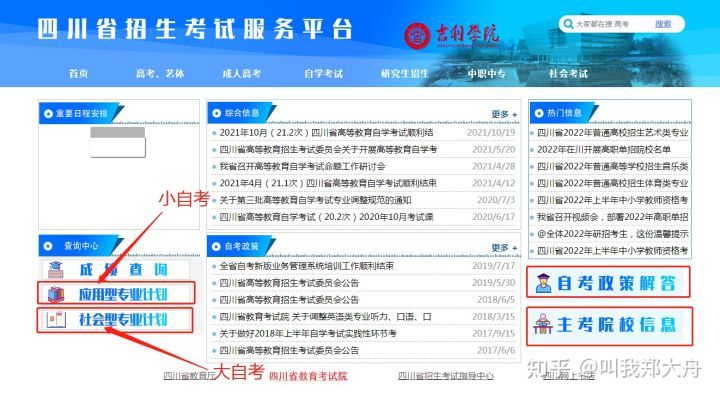The height and width of the screenshot is (398, 720).
Task: Click the desk icon in 主考院校信息 banner
Action: (543, 324)
